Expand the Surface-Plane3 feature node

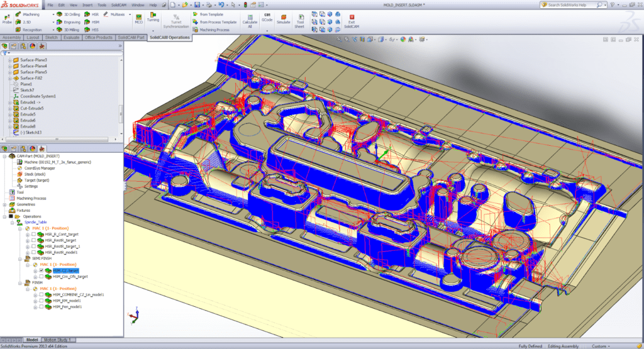pyautogui.click(x=9, y=60)
